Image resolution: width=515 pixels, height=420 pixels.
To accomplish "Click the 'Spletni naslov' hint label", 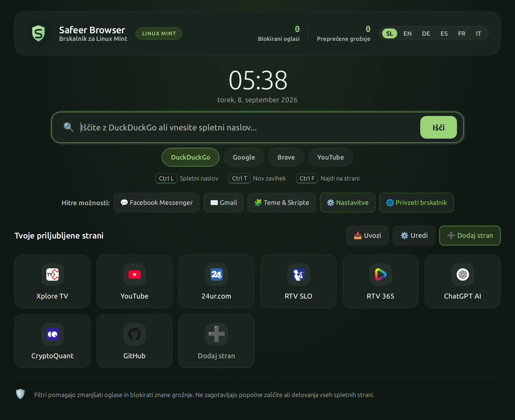I will [x=199, y=178].
